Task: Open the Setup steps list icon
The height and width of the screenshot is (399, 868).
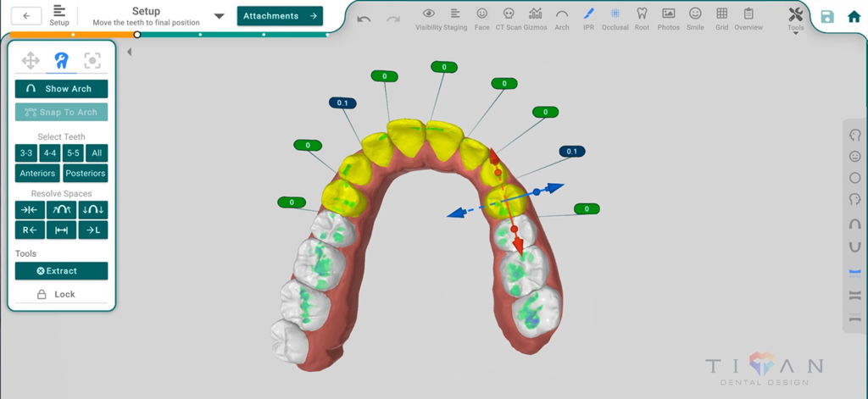Action: (59, 15)
